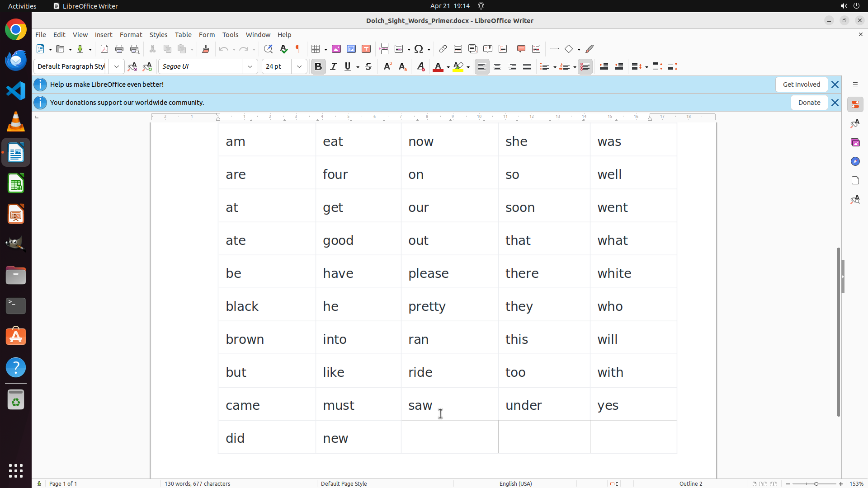Screen dimensions: 868x488
Task: Open the font size dropdown
Action: pos(299,66)
